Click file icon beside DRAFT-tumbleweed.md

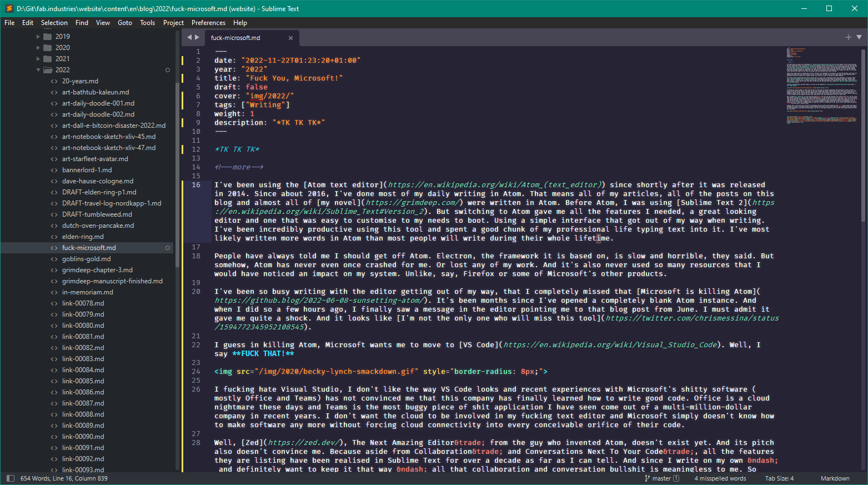click(54, 214)
